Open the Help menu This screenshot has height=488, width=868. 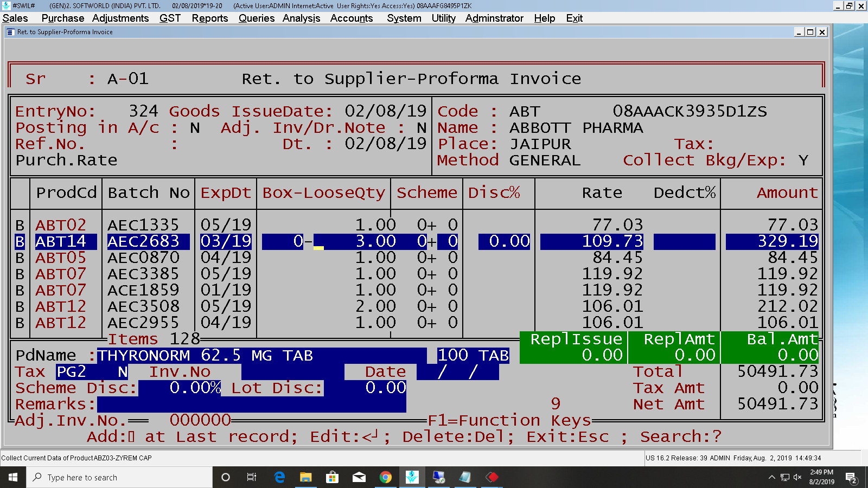tap(544, 18)
